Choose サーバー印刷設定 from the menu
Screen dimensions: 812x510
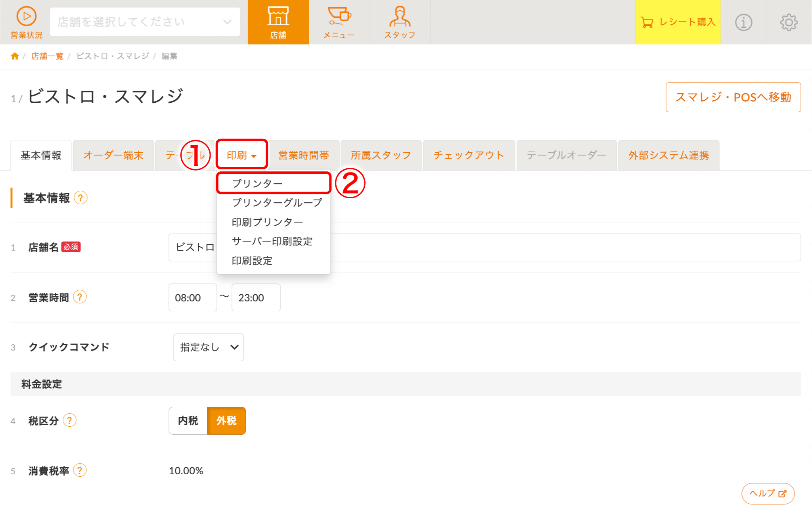(x=274, y=241)
